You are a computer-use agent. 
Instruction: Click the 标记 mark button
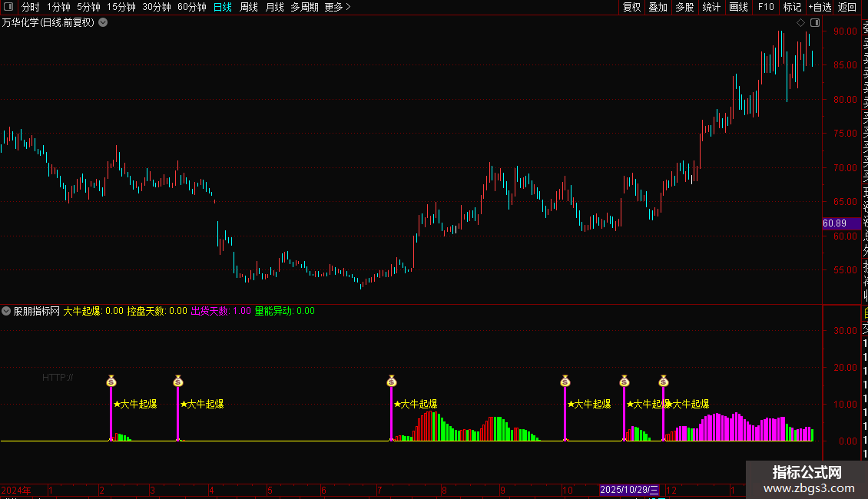click(x=792, y=7)
